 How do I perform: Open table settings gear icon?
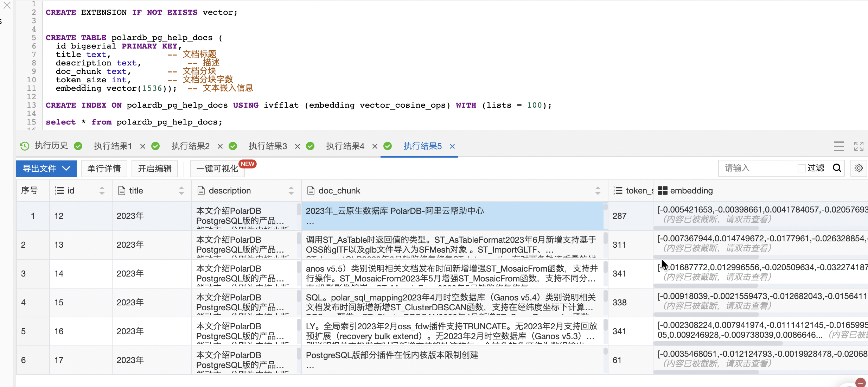[x=859, y=168]
